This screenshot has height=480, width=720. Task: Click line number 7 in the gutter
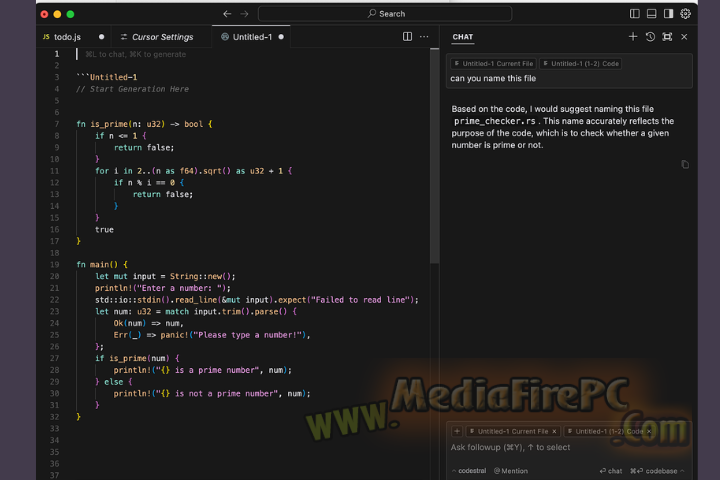pos(56,124)
